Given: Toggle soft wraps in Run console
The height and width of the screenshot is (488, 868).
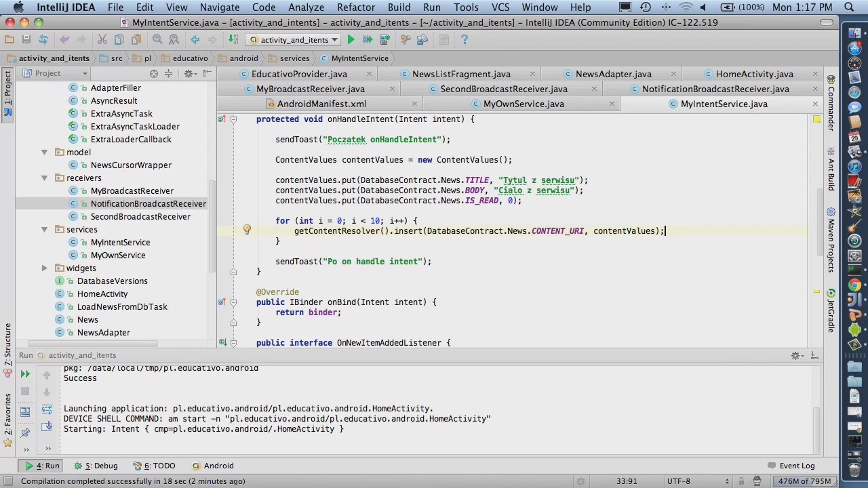Looking at the screenshot, I should (47, 409).
